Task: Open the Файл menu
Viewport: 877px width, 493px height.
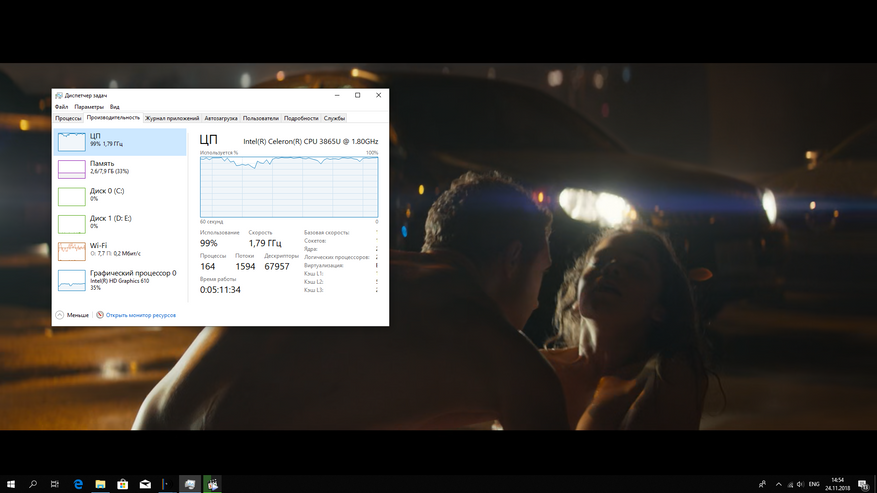Action: [x=61, y=106]
